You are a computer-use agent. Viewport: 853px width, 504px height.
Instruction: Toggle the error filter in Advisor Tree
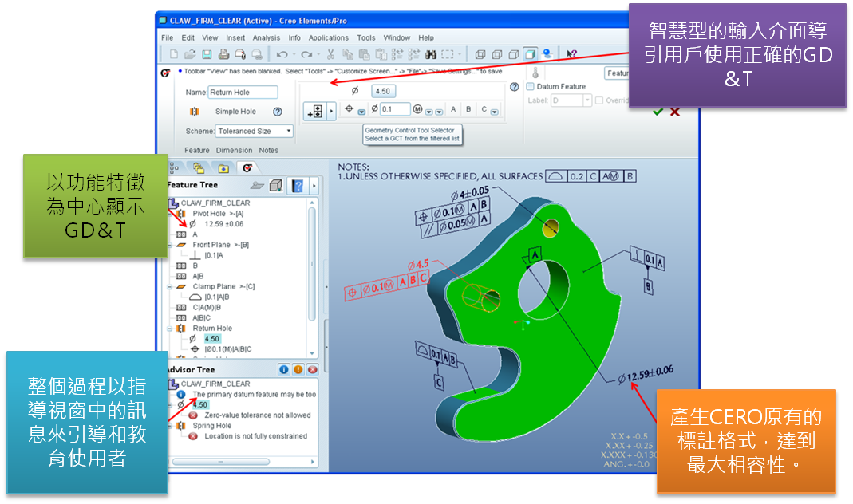[x=312, y=369]
